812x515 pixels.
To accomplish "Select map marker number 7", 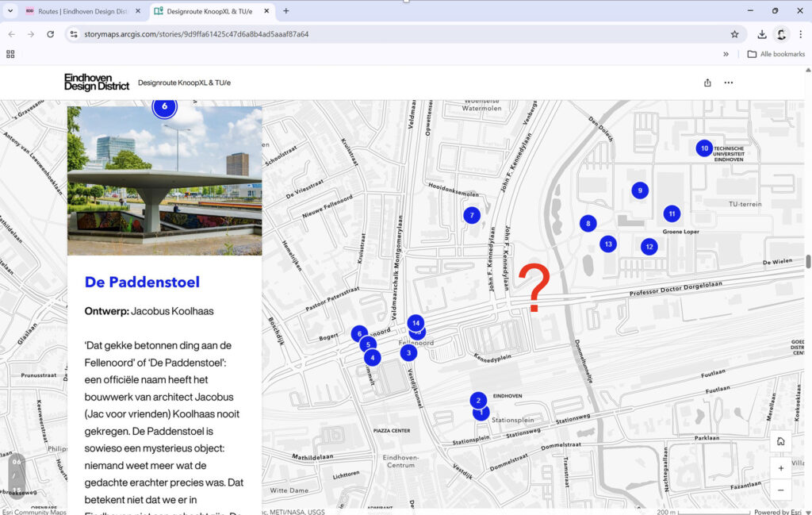I will coord(472,215).
